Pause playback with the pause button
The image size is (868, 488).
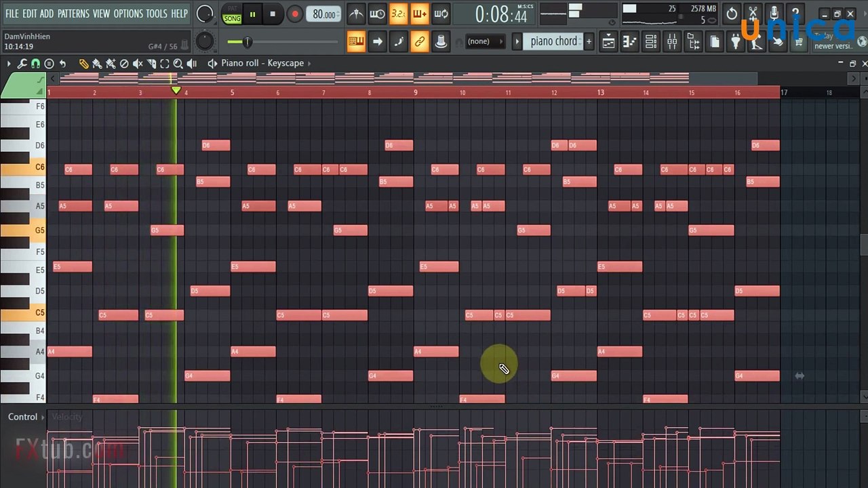click(252, 14)
